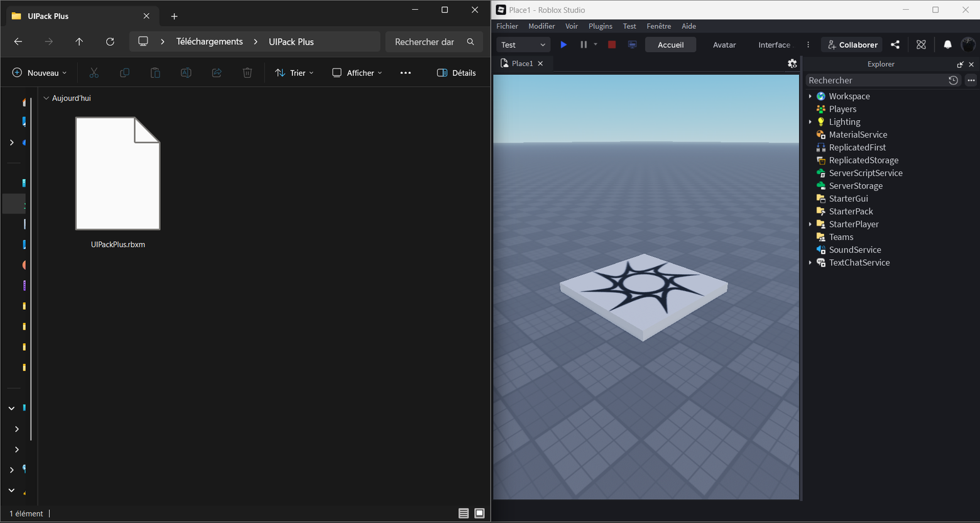Open the Modifier menu
This screenshot has height=523, width=980.
[x=542, y=26]
